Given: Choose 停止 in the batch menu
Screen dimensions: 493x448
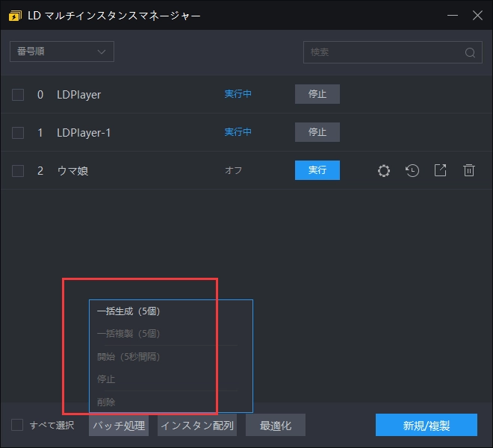Looking at the screenshot, I should pyautogui.click(x=171, y=379).
